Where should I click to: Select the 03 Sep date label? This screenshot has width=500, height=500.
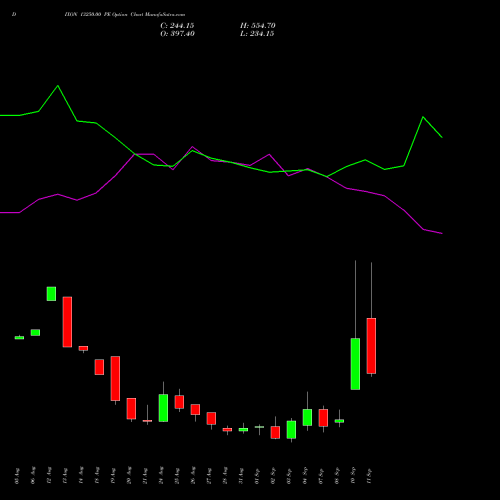point(289,476)
